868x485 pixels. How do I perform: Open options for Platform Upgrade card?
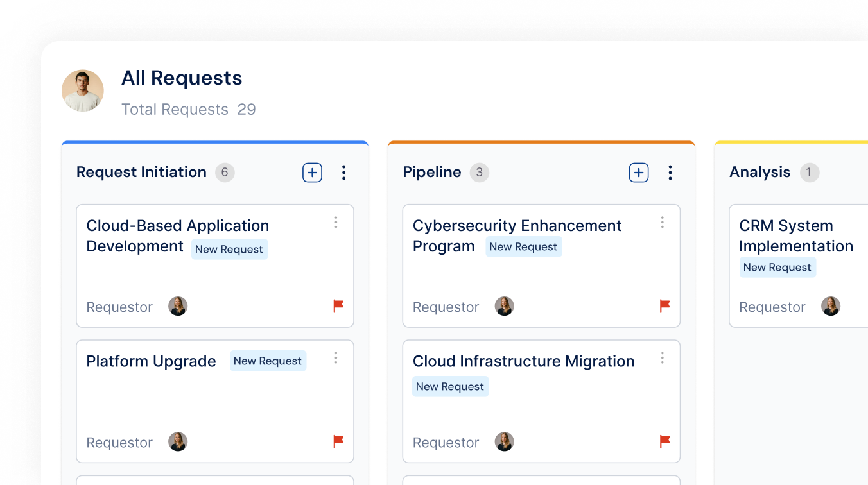pos(336,358)
